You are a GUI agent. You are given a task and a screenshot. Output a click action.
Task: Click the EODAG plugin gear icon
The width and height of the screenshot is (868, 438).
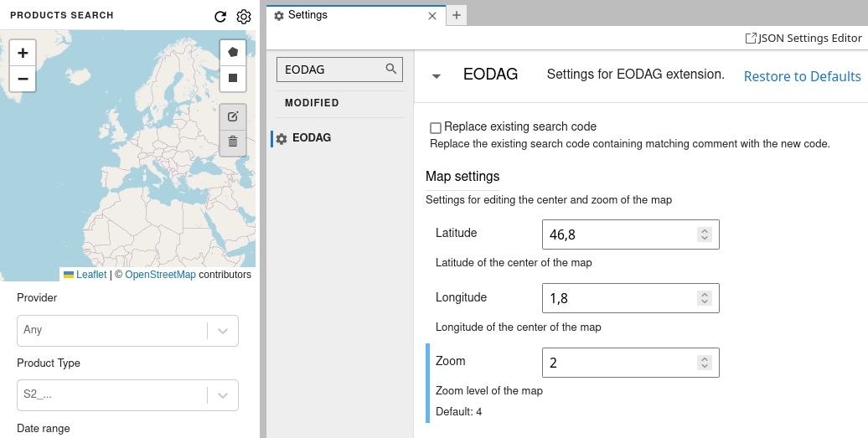(x=282, y=138)
